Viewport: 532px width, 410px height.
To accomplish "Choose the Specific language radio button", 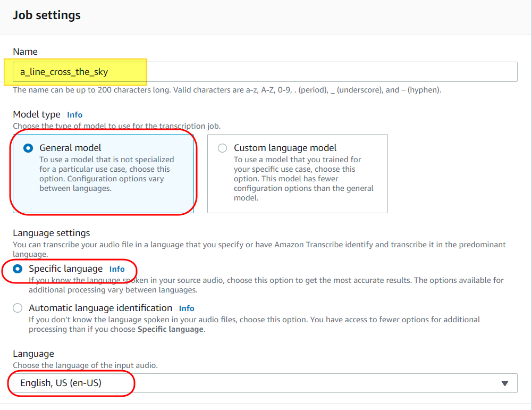I will click(18, 269).
